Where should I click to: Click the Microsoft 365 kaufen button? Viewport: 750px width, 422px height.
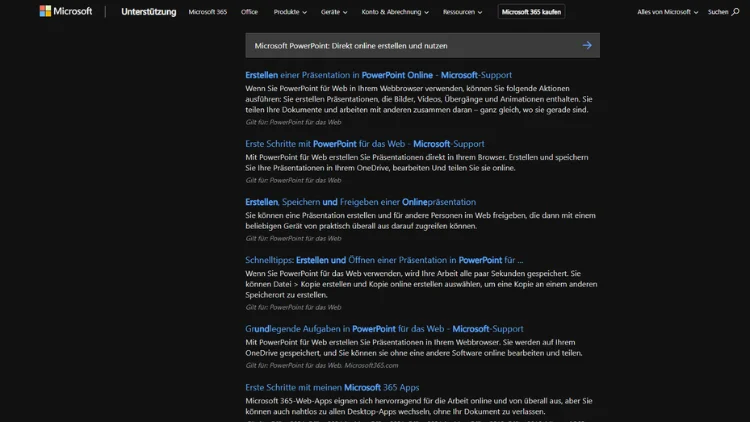531,12
